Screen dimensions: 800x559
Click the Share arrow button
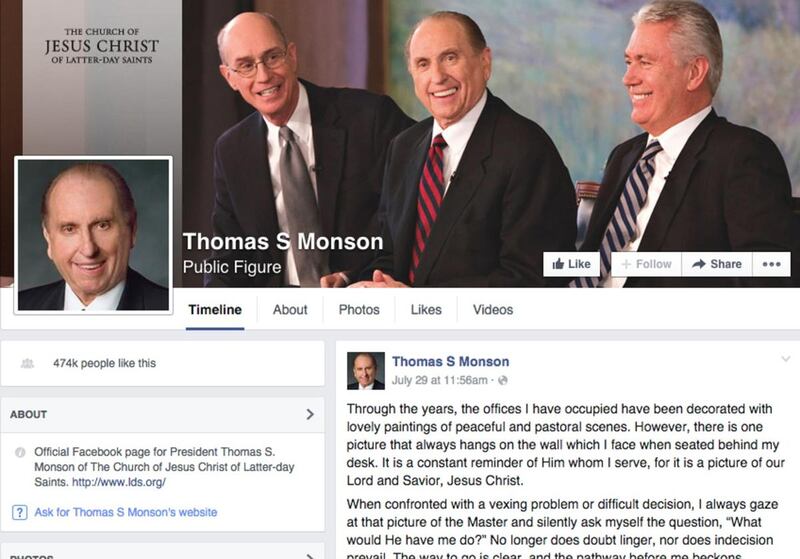[x=717, y=264]
